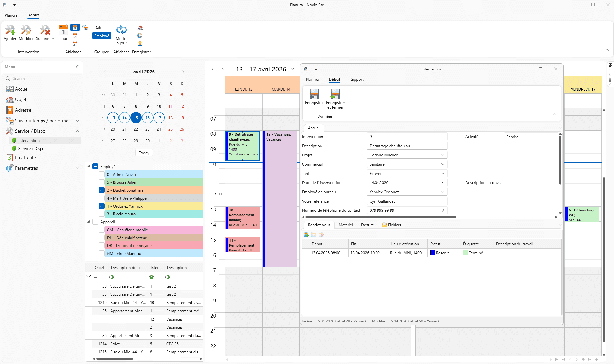Open the Tarif dropdown (Externe)
614x364 pixels.
443,173
